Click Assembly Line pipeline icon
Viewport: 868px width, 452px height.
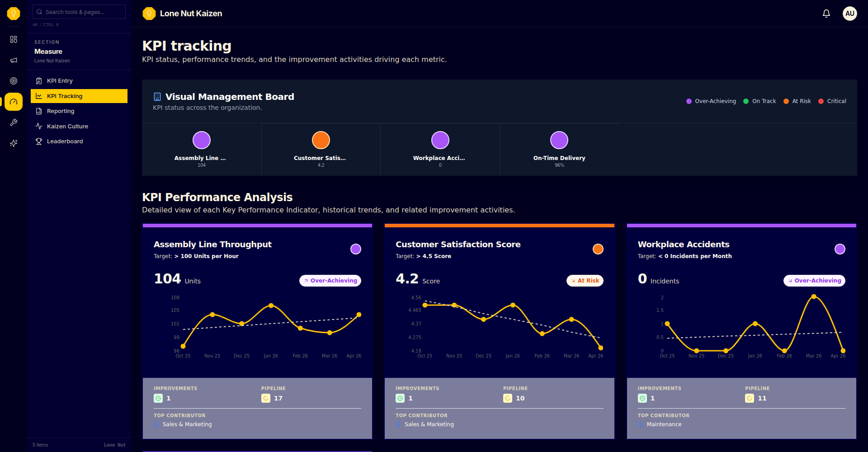coord(266,398)
